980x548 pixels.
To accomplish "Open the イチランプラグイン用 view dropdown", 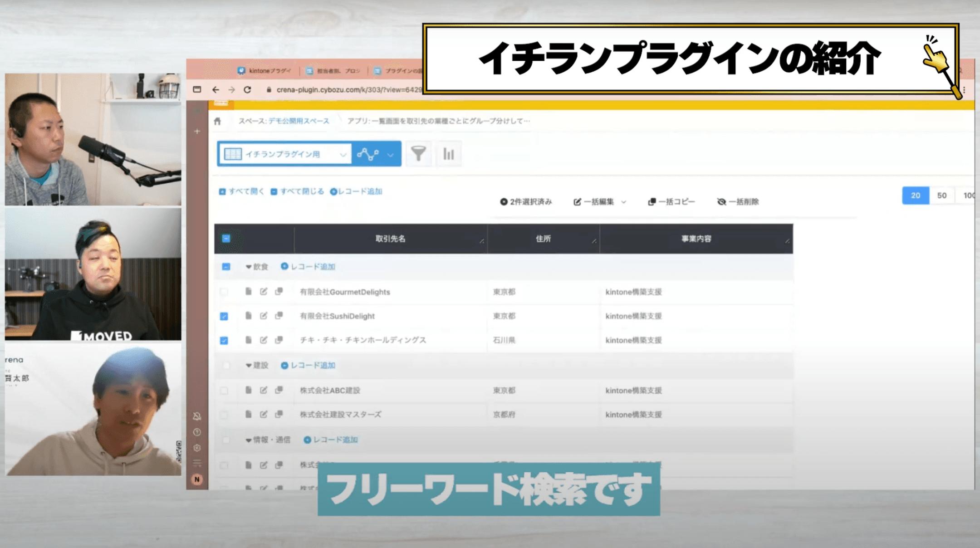I will [285, 154].
